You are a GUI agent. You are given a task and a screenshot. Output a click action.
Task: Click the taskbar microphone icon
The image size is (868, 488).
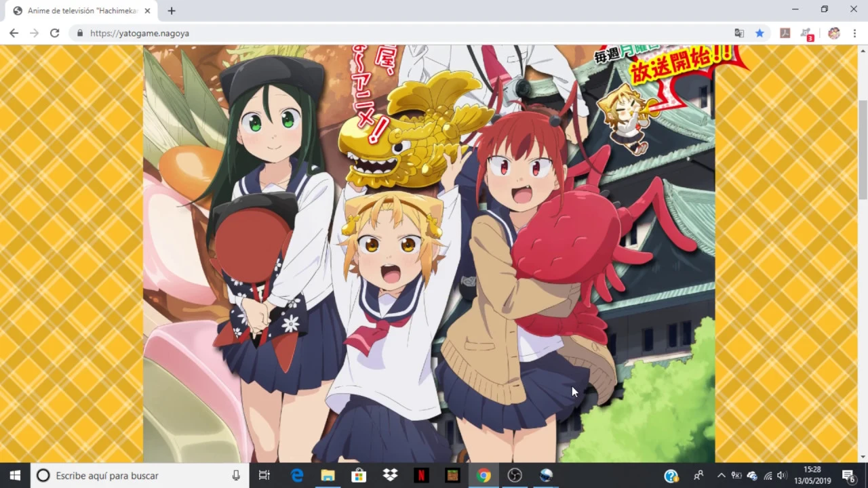pyautogui.click(x=236, y=476)
